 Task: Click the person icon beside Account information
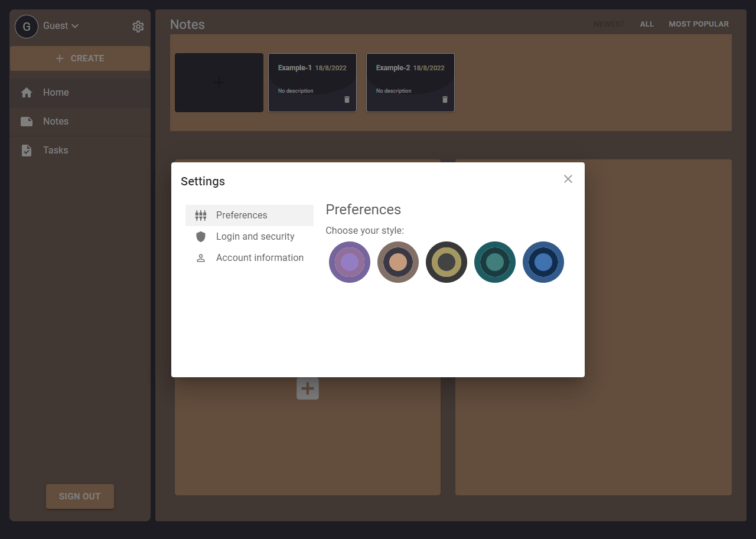[200, 257]
